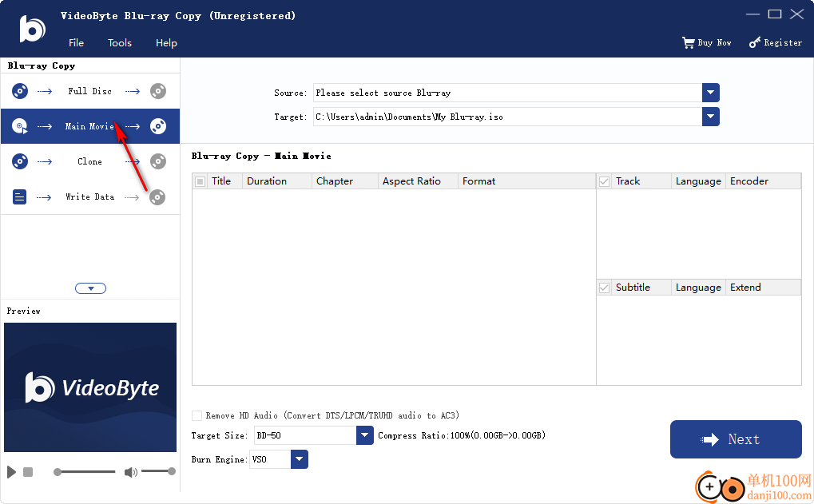Click the Source Blu-ray selection field
This screenshot has height=504, width=814.
[x=508, y=93]
